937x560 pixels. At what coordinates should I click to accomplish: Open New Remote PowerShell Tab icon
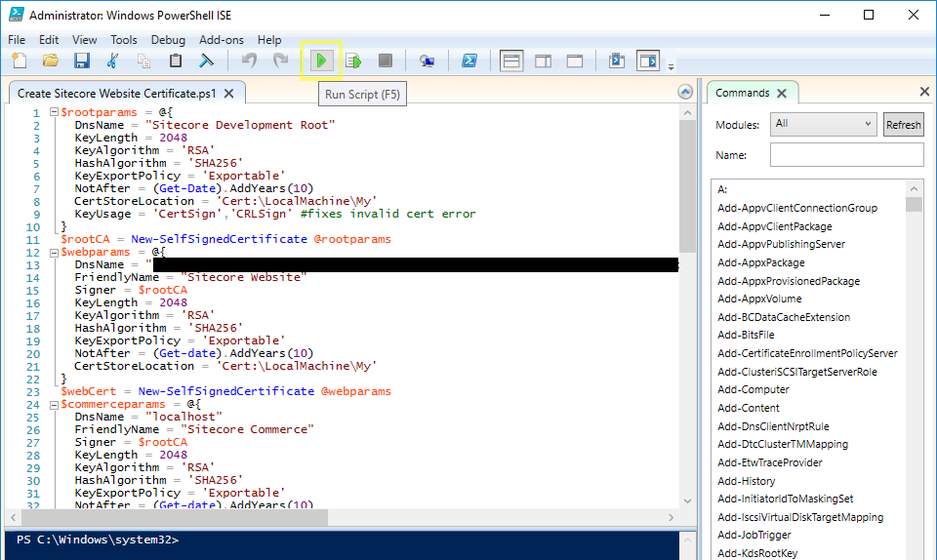click(427, 60)
